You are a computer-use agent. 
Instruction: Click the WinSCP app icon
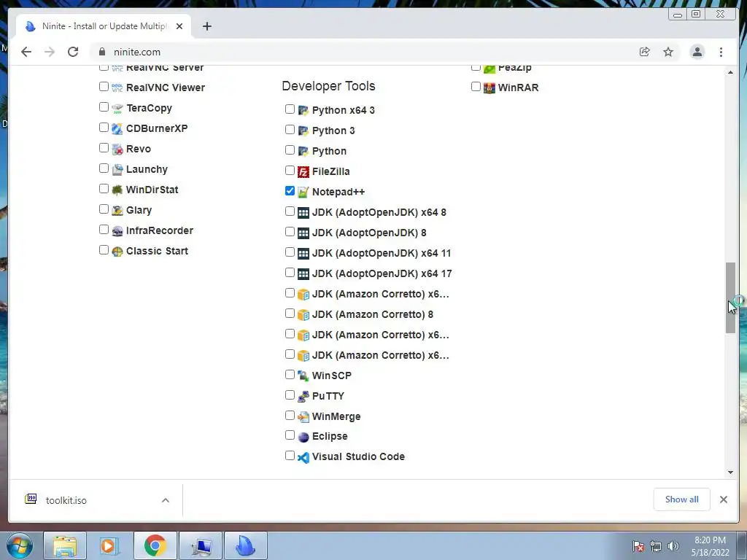[303, 376]
